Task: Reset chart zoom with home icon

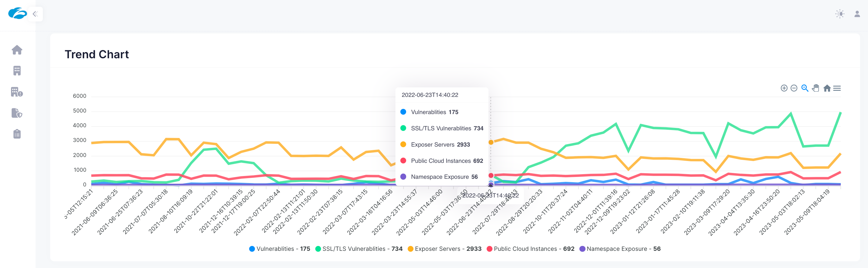Action: (x=827, y=88)
